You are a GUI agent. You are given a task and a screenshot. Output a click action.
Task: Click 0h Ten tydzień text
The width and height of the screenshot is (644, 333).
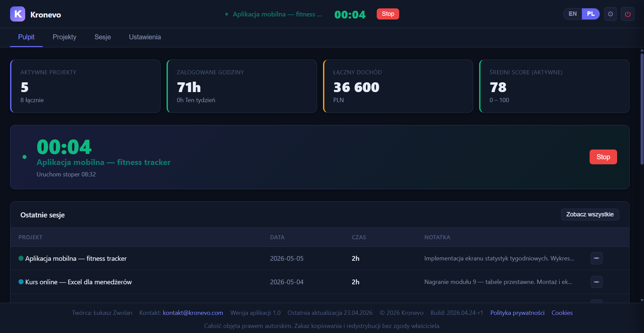point(196,100)
